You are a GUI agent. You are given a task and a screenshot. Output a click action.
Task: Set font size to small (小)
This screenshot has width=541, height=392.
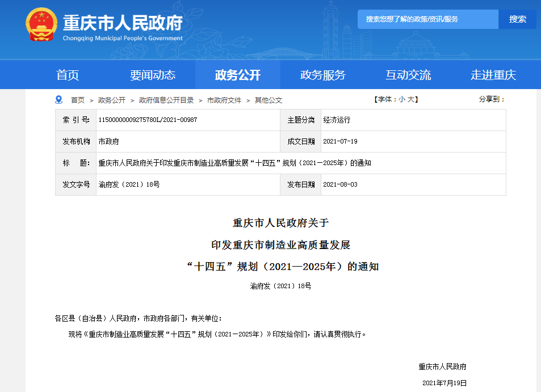(402, 99)
